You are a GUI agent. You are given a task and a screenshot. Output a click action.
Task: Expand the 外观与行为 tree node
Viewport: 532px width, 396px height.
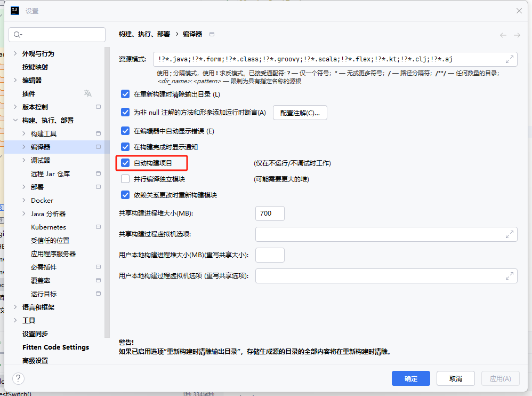tap(14, 53)
